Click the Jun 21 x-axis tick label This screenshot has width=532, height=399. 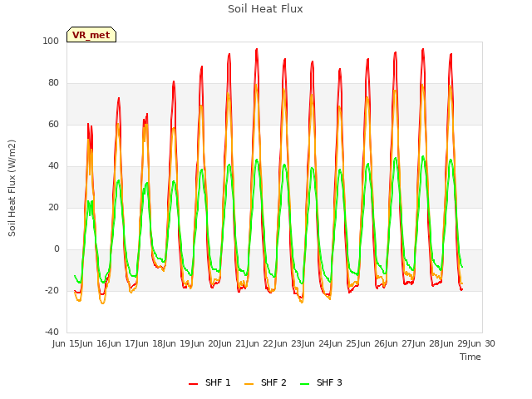pos(233,343)
